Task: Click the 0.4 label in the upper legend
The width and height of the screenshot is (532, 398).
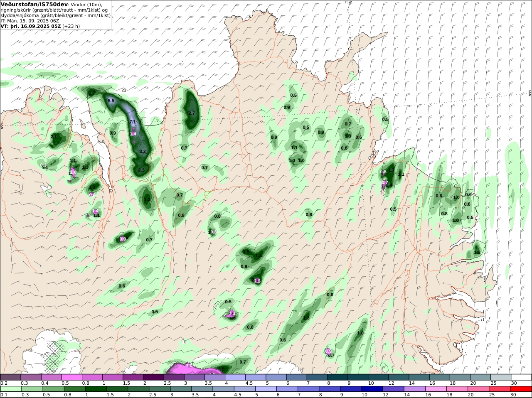Action: [x=44, y=383]
